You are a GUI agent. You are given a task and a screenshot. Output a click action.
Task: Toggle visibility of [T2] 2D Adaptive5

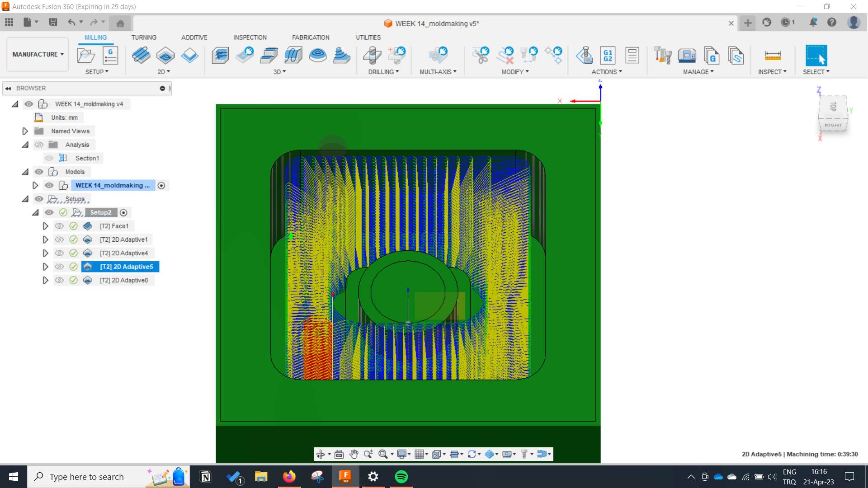pyautogui.click(x=59, y=266)
